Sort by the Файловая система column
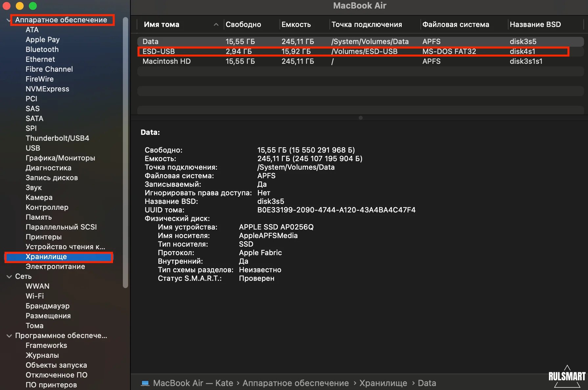Image resolution: width=588 pixels, height=390 pixels. pyautogui.click(x=455, y=25)
